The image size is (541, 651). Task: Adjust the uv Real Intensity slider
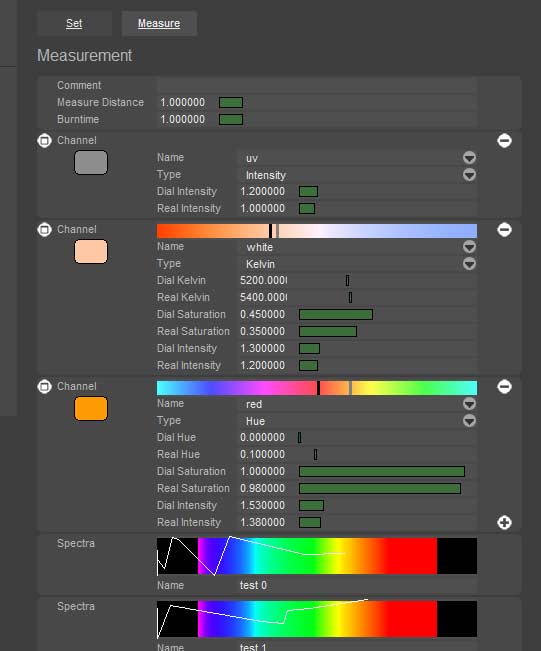(307, 208)
